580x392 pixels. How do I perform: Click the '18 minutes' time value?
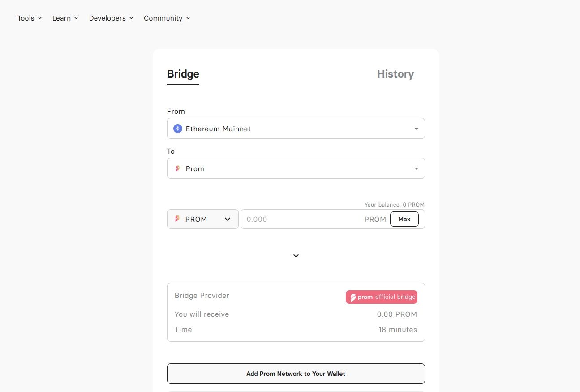(398, 330)
